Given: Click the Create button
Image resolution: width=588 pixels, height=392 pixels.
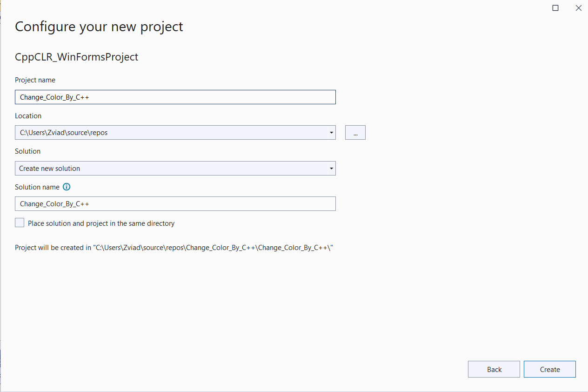Looking at the screenshot, I should click(549, 369).
